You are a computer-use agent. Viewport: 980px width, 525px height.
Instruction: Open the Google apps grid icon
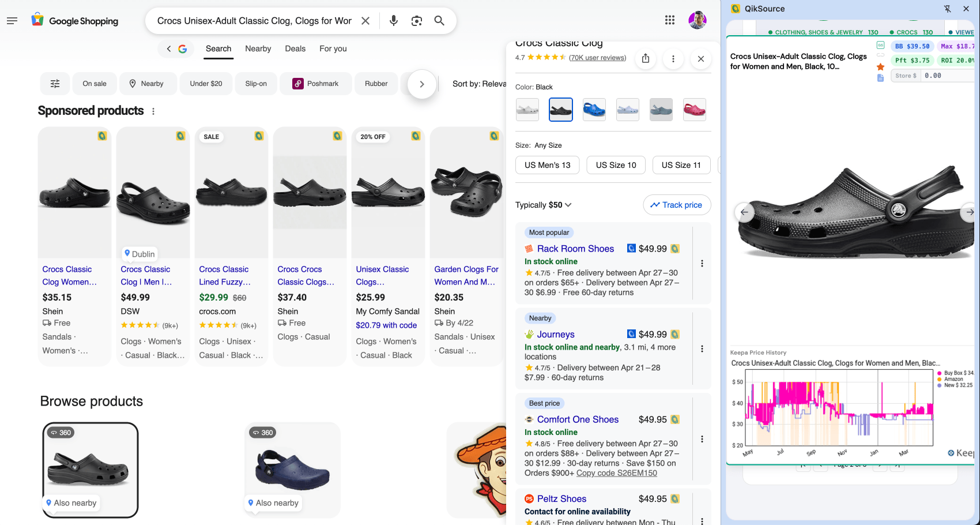(x=670, y=20)
